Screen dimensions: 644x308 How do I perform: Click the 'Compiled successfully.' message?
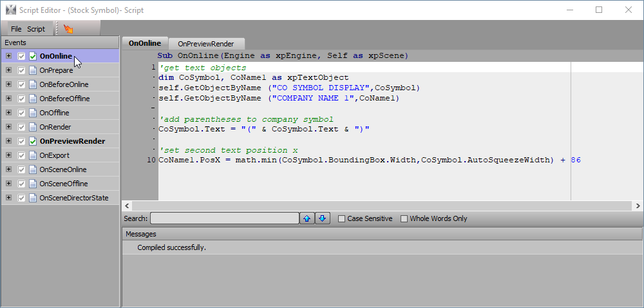(x=172, y=247)
